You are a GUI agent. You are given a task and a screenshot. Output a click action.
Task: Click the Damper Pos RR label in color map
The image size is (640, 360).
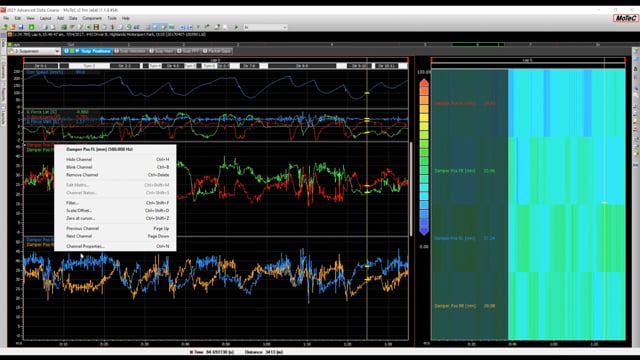tap(455, 306)
